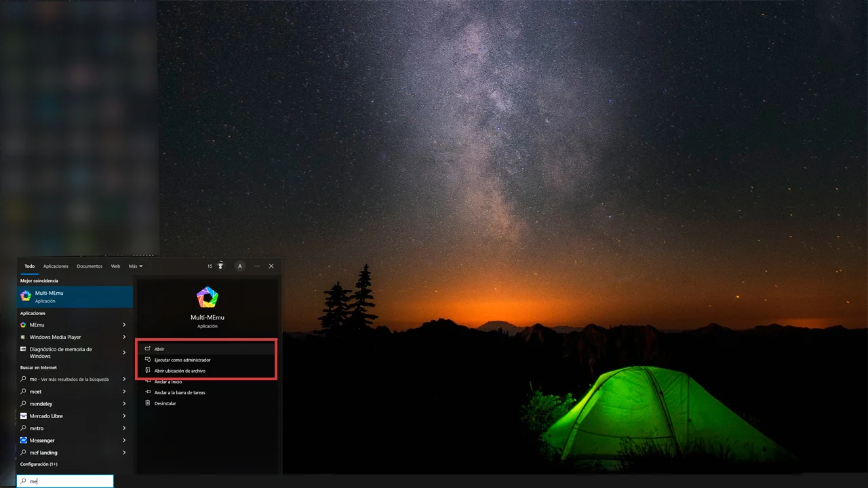Viewport: 868px width, 488px height.
Task: Select the Web search tab
Action: pyautogui.click(x=115, y=266)
